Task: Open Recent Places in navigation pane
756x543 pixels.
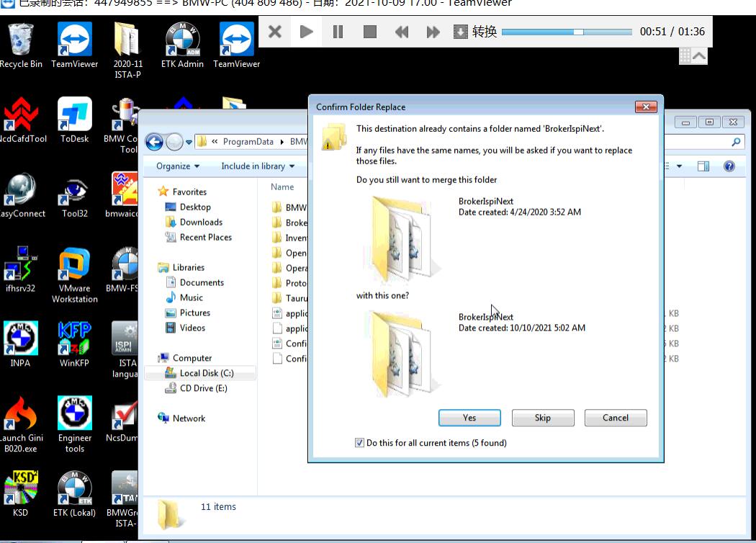Action: (205, 237)
